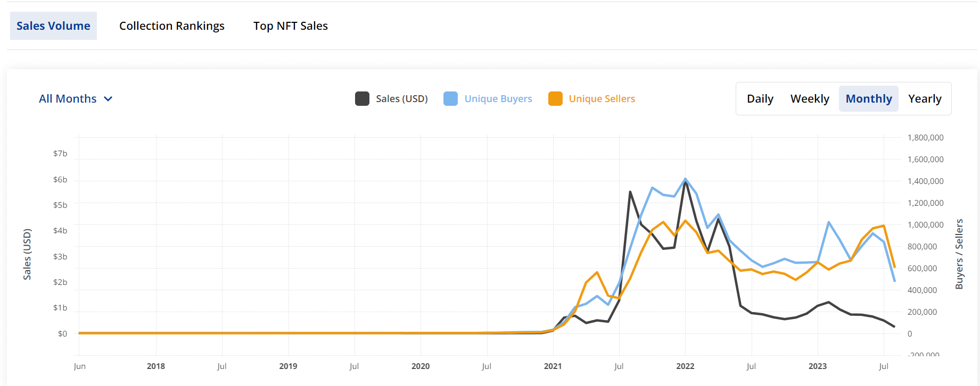This screenshot has width=980, height=386.
Task: Expand the All Months dropdown
Action: click(68, 99)
